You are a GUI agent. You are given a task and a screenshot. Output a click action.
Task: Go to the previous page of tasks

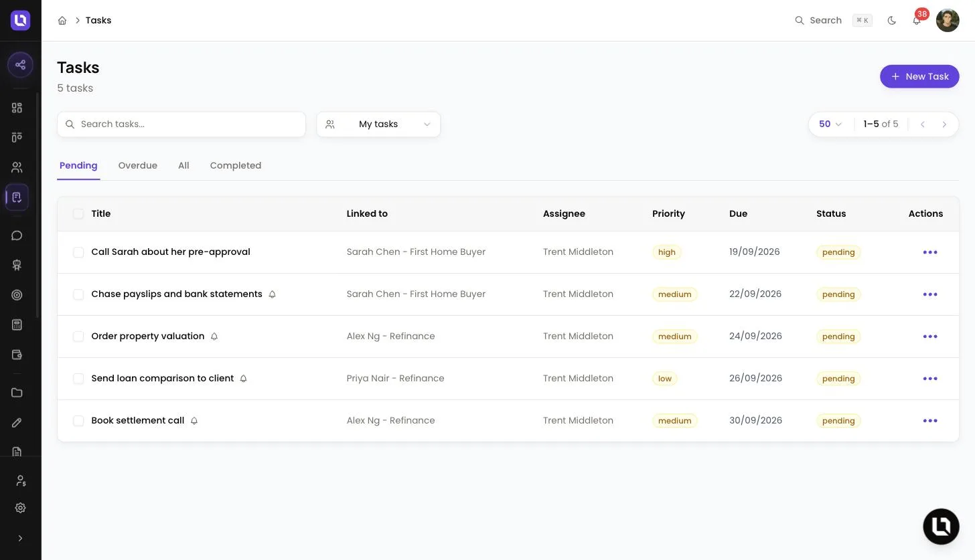click(922, 124)
